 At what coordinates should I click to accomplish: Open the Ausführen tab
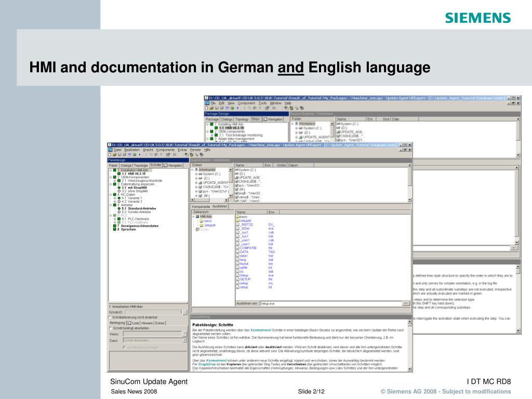(220, 206)
